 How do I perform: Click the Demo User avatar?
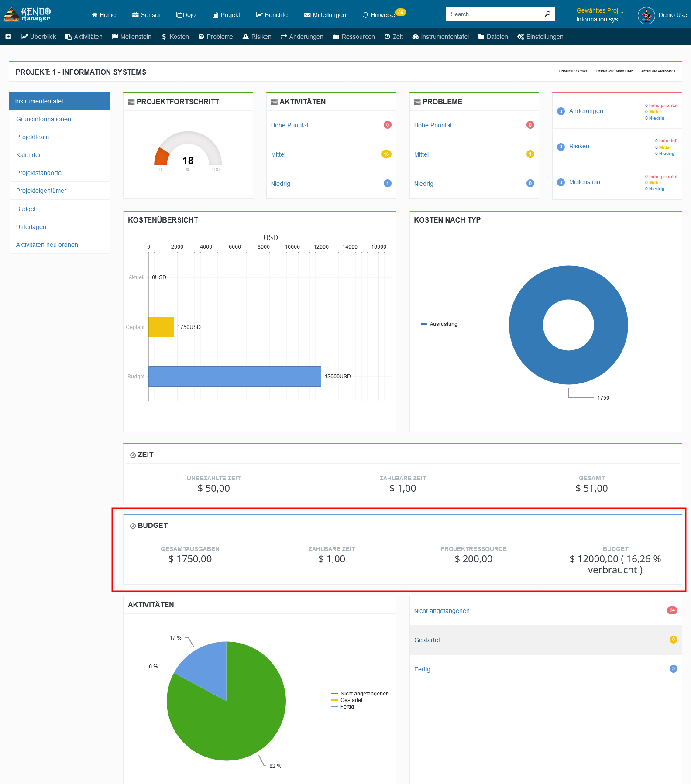pos(646,15)
